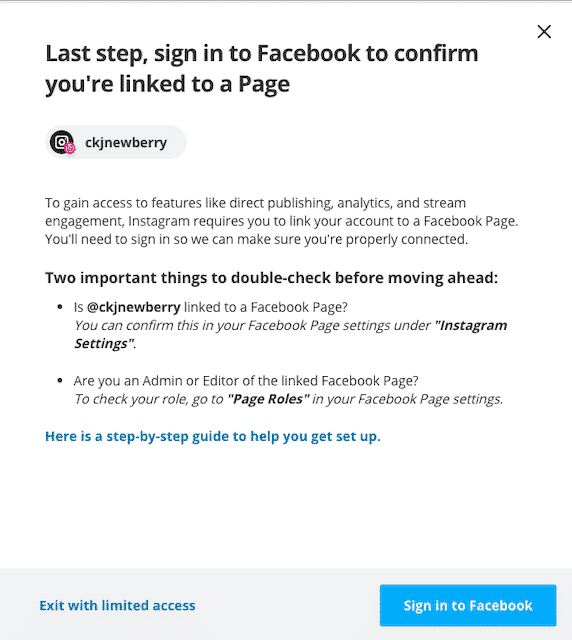Click the bold "Instagram Settings" text

[290, 334]
